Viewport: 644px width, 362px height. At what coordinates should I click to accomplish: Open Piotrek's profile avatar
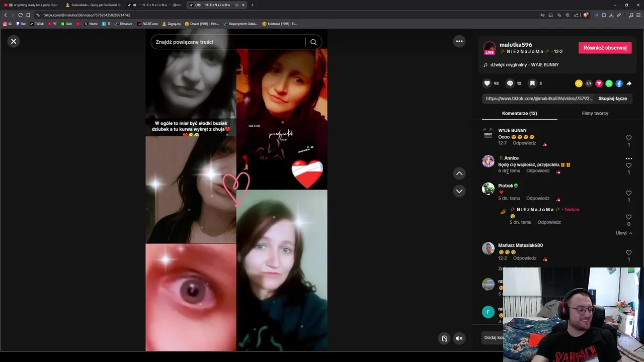coord(488,189)
